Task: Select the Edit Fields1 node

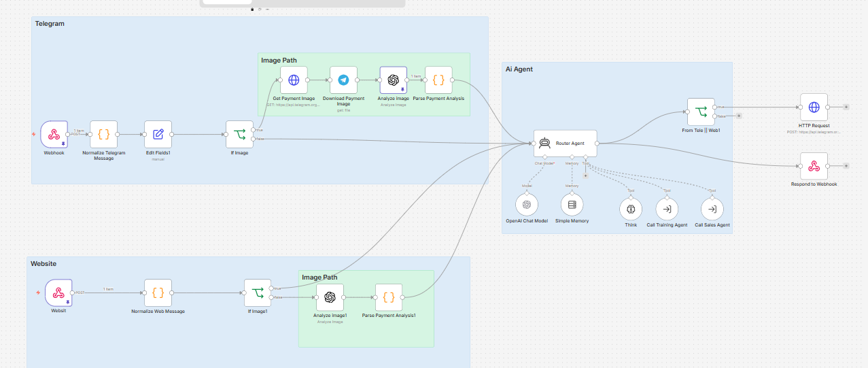Action: click(158, 134)
